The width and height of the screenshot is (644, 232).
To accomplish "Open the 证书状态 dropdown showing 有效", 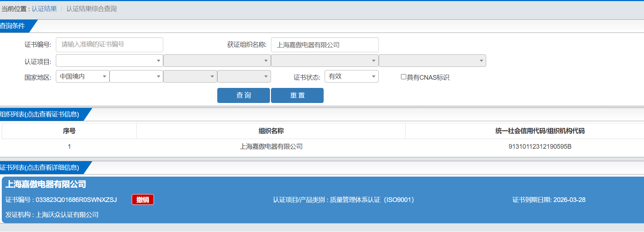I will coord(352,76).
